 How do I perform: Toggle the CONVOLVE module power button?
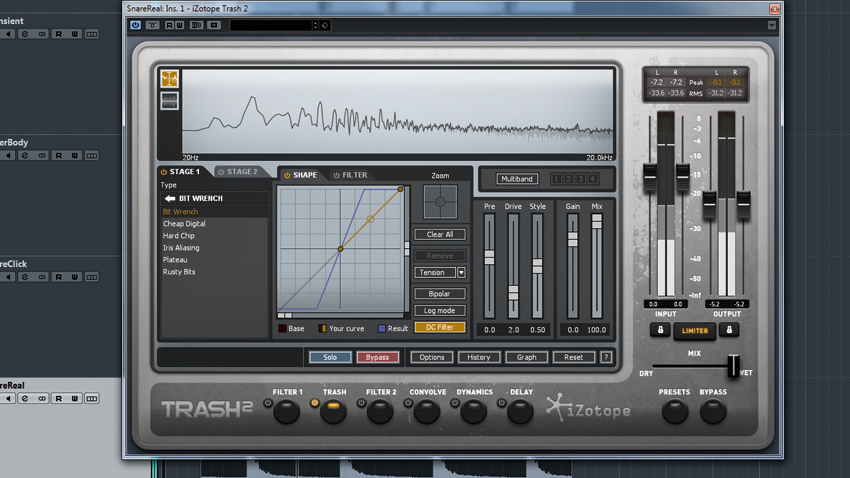pos(408,403)
